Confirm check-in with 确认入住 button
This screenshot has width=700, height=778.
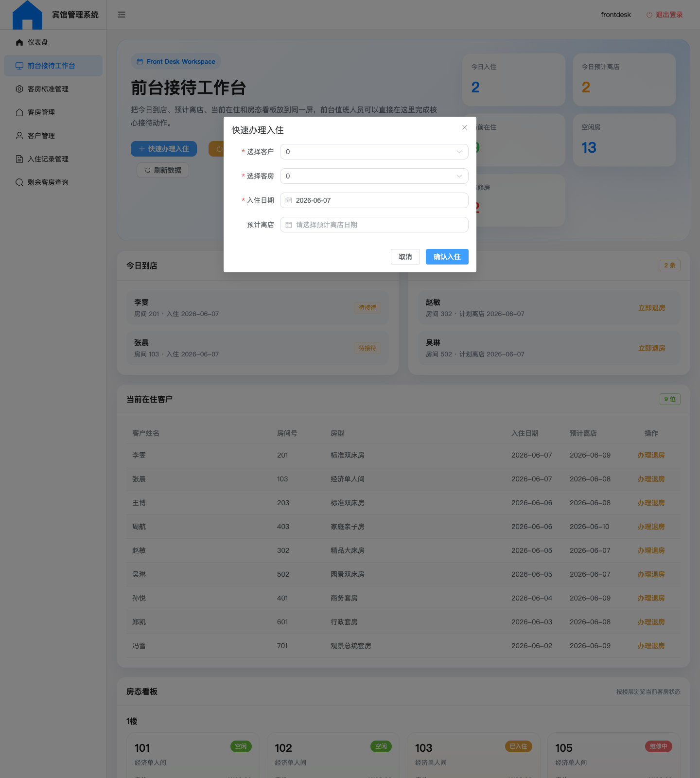447,257
